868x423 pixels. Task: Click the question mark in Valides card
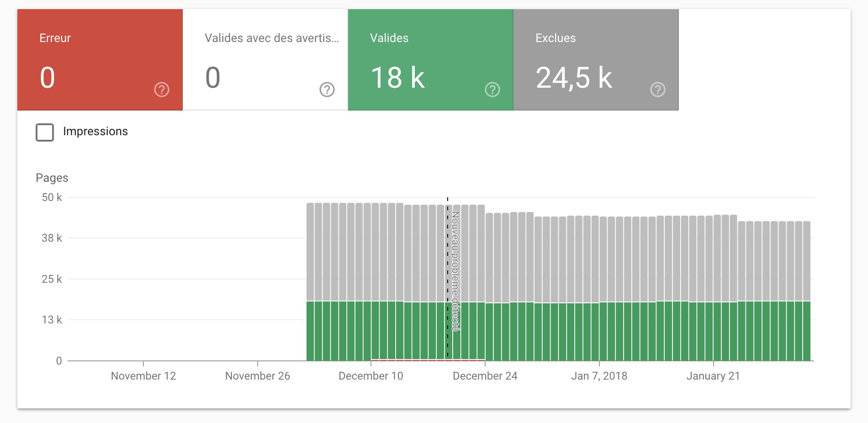point(492,90)
